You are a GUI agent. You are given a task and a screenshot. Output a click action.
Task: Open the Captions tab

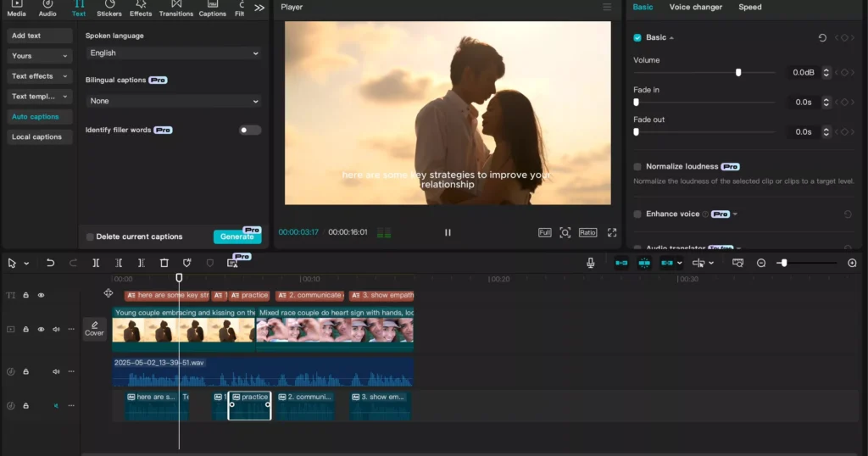(213, 8)
